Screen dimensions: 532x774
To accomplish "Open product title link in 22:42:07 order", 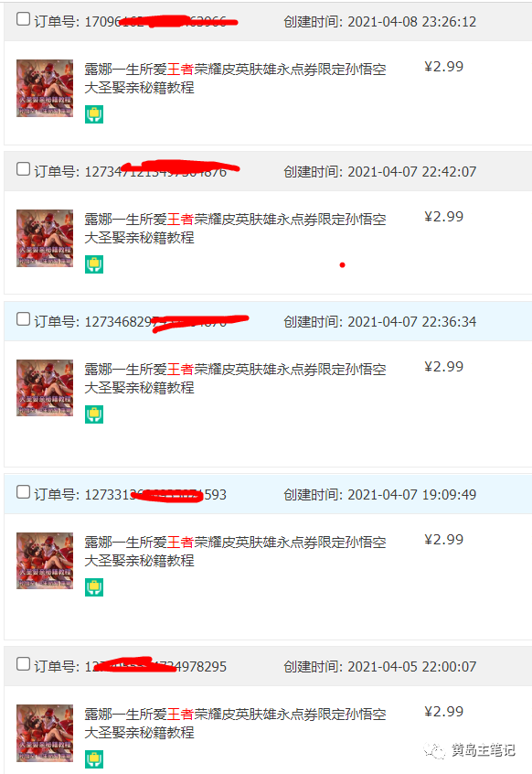I will pyautogui.click(x=235, y=229).
